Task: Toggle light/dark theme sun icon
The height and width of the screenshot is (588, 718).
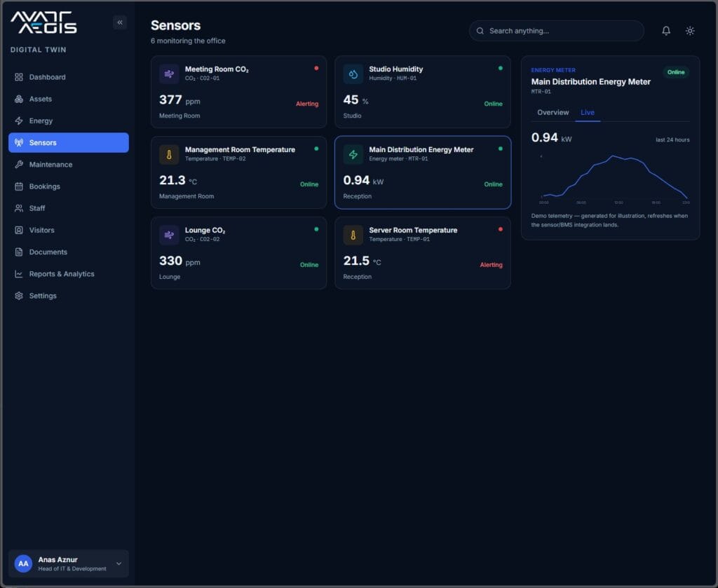Action: [690, 31]
